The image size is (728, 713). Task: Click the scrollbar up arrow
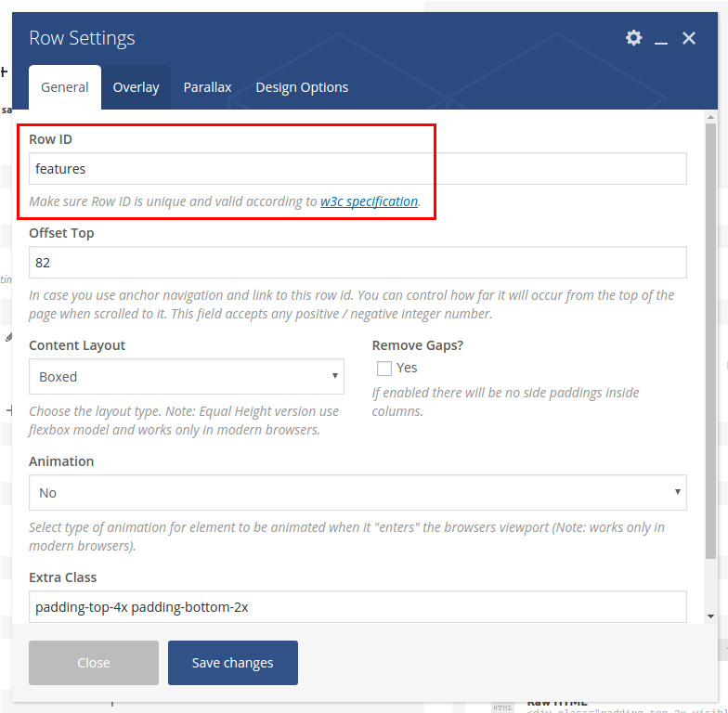coord(710,117)
